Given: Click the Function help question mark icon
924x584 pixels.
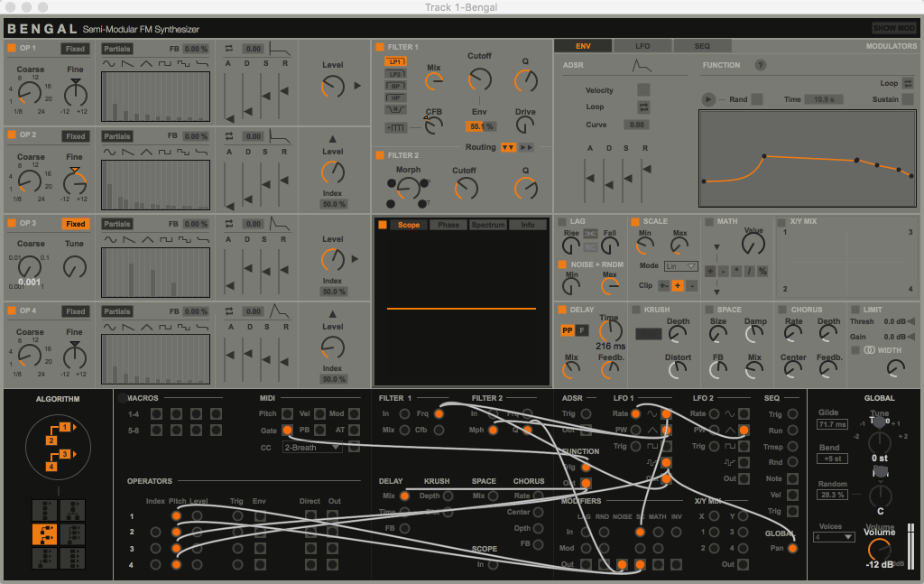Looking at the screenshot, I should tap(761, 65).
